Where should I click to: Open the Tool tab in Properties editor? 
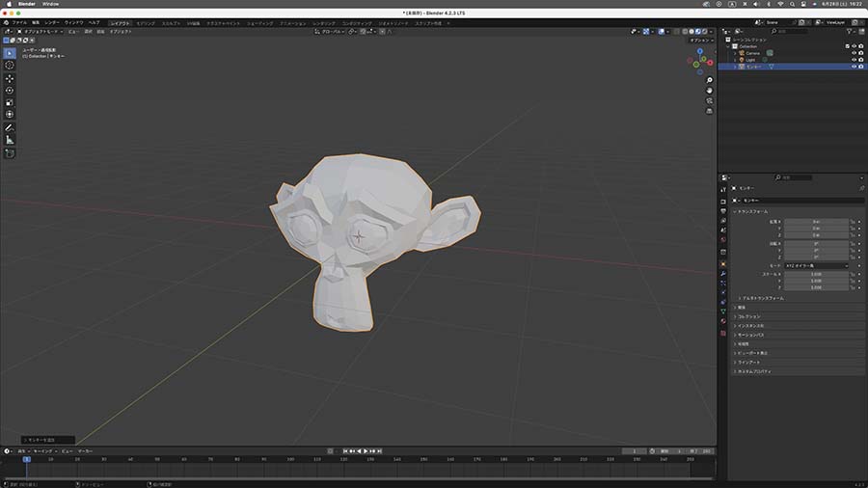click(x=723, y=189)
